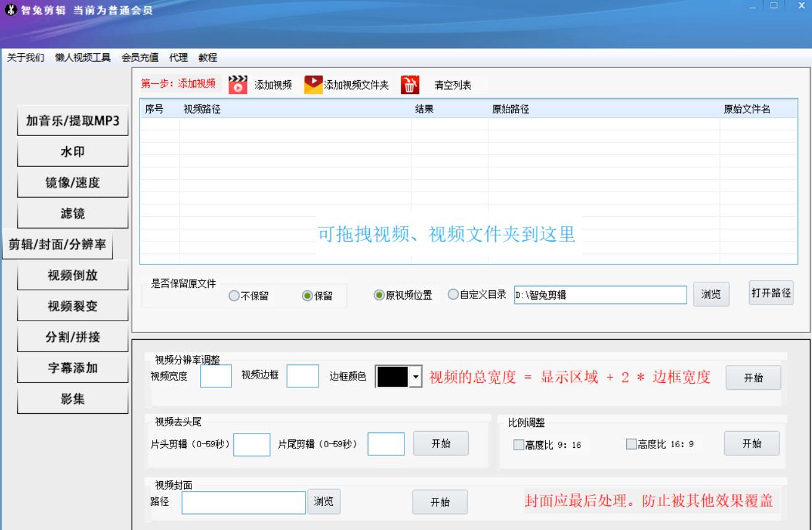
Task: Click the black 边框颜色 swatch
Action: [x=393, y=377]
